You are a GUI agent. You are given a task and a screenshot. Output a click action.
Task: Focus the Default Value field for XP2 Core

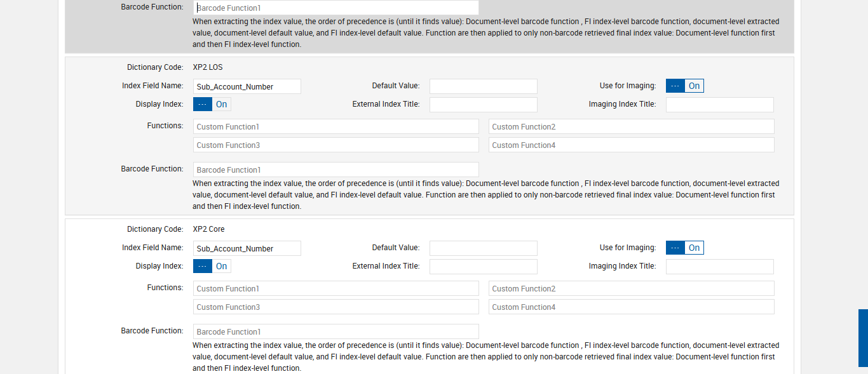(x=483, y=248)
